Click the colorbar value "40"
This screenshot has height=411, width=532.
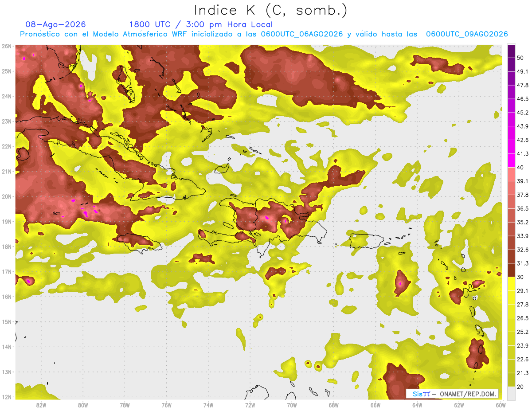pos(520,167)
